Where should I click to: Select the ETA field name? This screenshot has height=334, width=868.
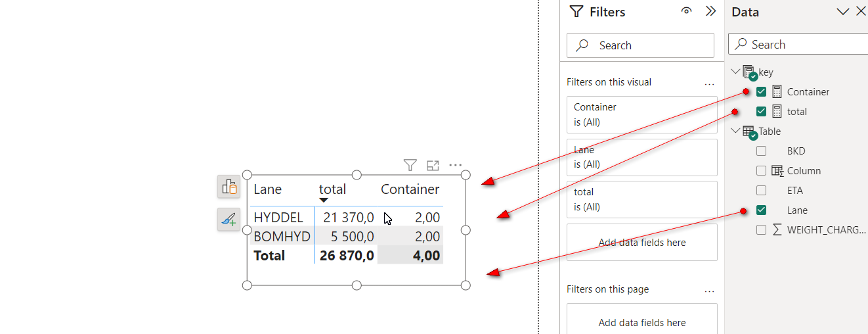[795, 190]
